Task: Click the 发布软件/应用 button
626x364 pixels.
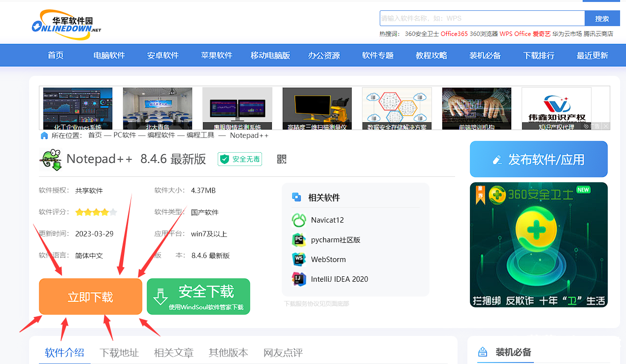Action: 538,159
